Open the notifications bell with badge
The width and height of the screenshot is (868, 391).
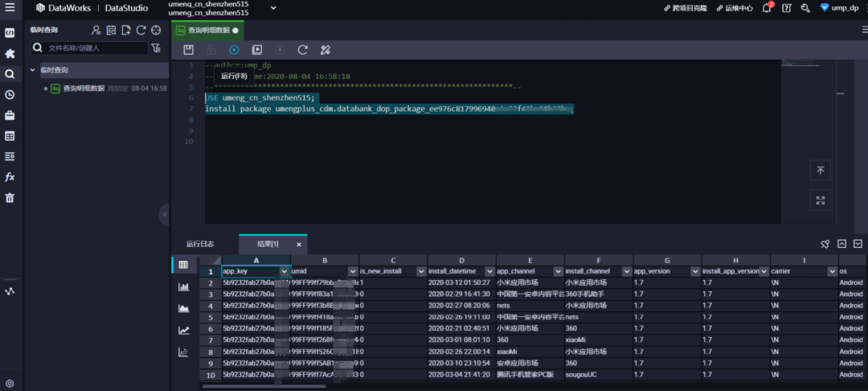click(767, 8)
